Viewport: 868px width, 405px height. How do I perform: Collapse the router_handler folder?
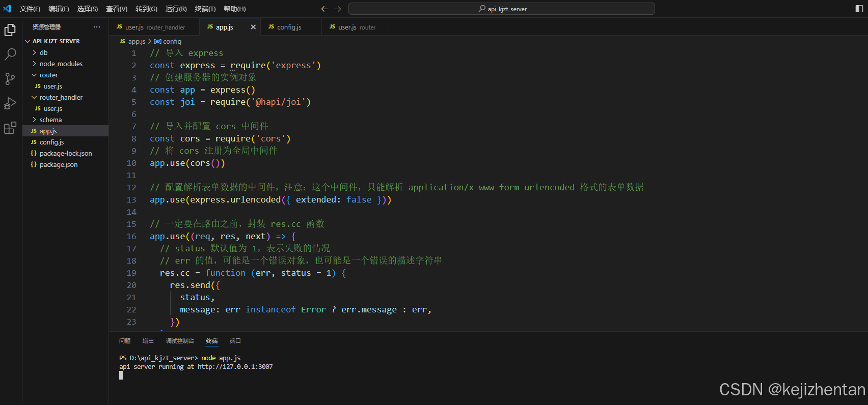click(x=34, y=97)
